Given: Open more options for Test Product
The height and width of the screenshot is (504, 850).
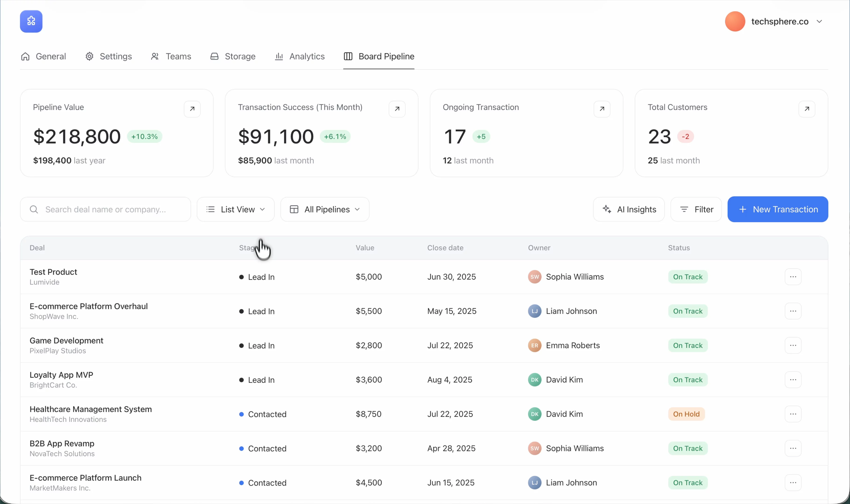Looking at the screenshot, I should [x=793, y=277].
